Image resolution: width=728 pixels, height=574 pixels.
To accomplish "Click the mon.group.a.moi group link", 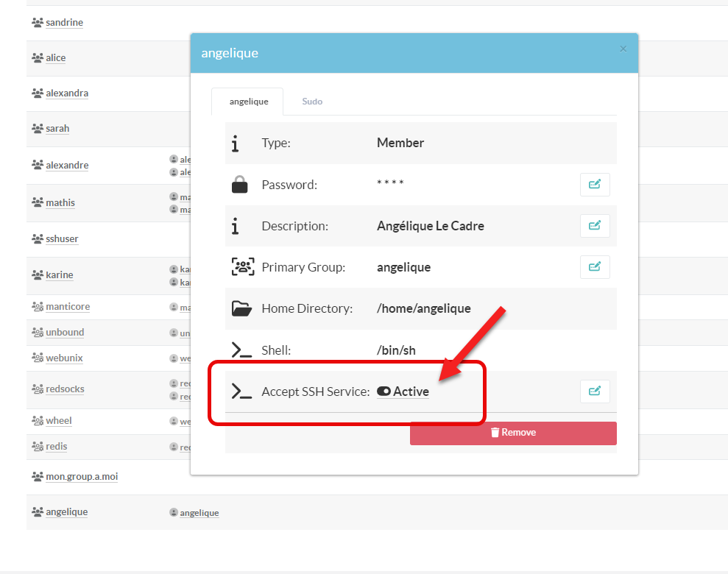I will tap(82, 477).
